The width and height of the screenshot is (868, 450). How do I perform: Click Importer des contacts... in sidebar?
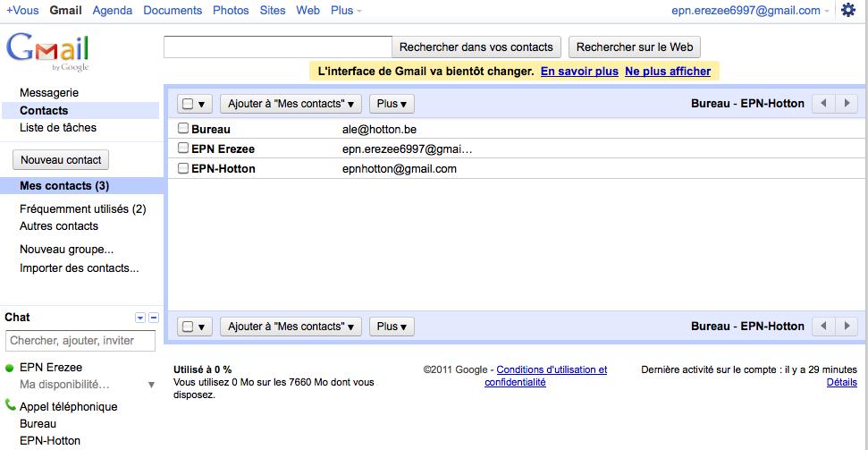[x=80, y=268]
